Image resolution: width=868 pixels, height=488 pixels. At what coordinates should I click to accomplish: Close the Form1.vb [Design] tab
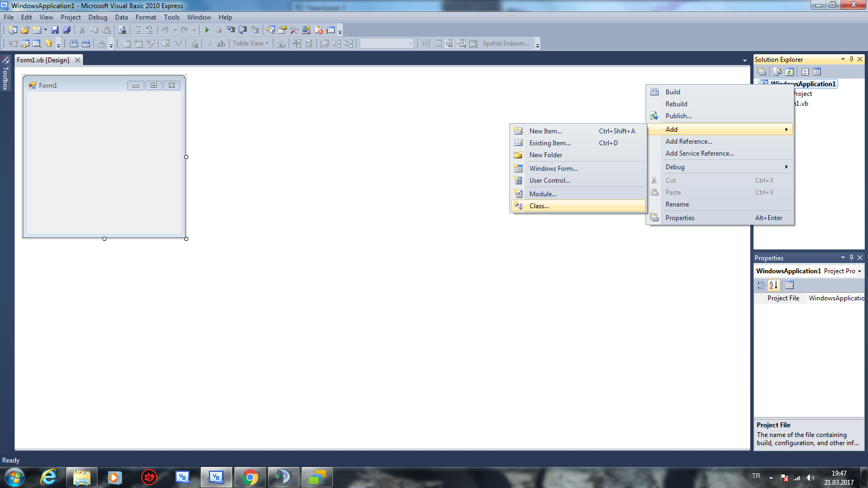[78, 60]
